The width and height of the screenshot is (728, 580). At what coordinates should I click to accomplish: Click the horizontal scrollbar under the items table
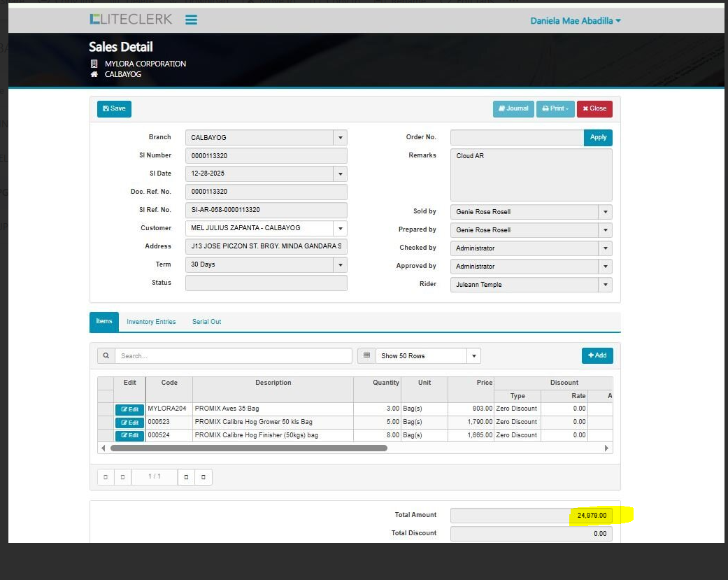[248, 448]
